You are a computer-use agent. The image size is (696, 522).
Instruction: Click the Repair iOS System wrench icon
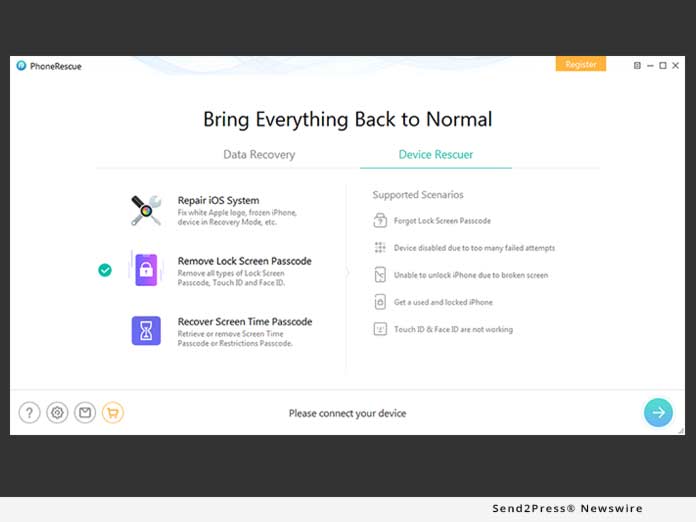coord(146,210)
